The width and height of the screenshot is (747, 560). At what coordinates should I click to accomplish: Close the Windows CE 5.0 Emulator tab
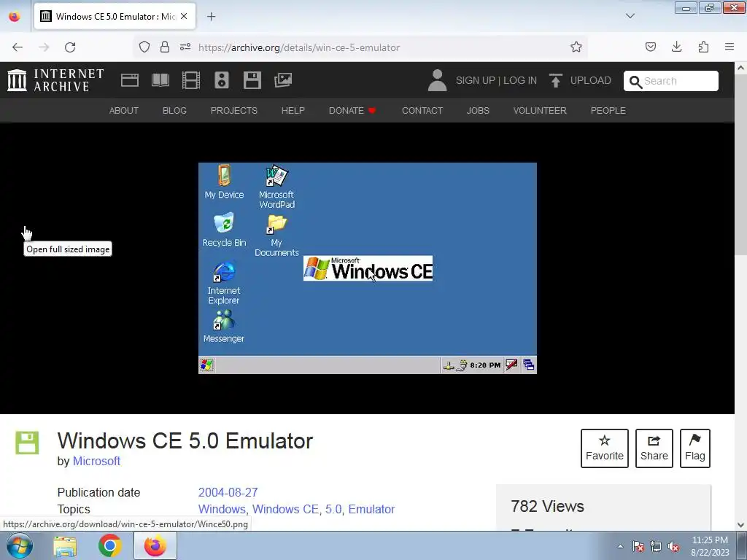coord(184,16)
